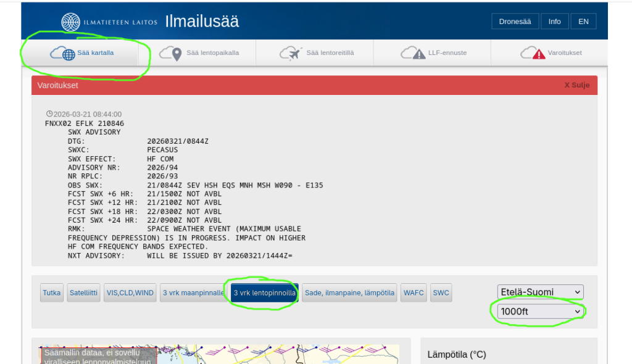Click the cloud pin icon for Sää lentopaikalla
This screenshot has width=632, height=364.
(172, 53)
